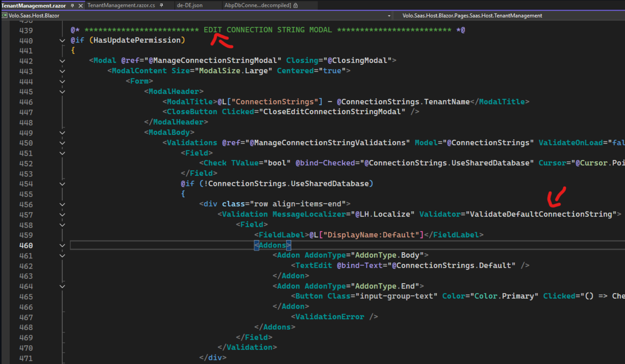Viewport: 625px width, 364px height.
Task: Collapse the ModalContent element at line 443
Action: coord(62,71)
